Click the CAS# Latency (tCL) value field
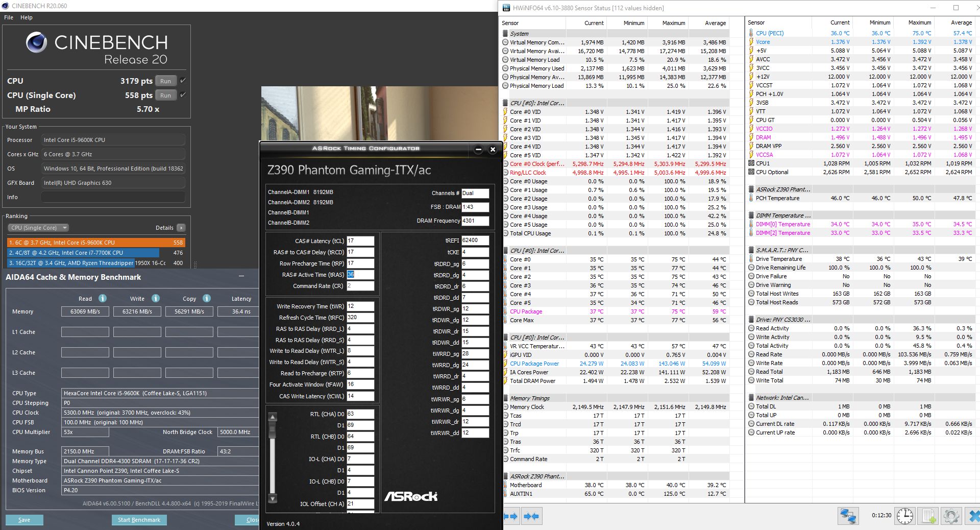 pyautogui.click(x=360, y=241)
